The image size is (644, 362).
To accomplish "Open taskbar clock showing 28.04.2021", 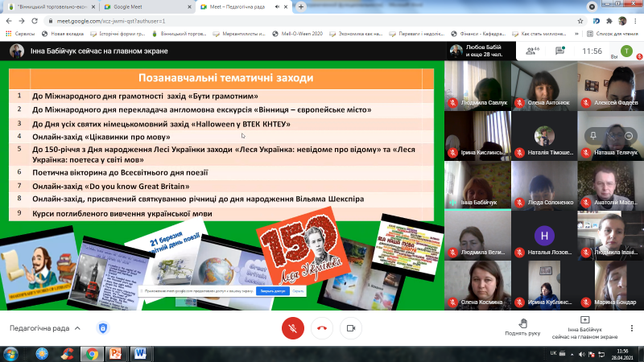I will click(x=622, y=354).
